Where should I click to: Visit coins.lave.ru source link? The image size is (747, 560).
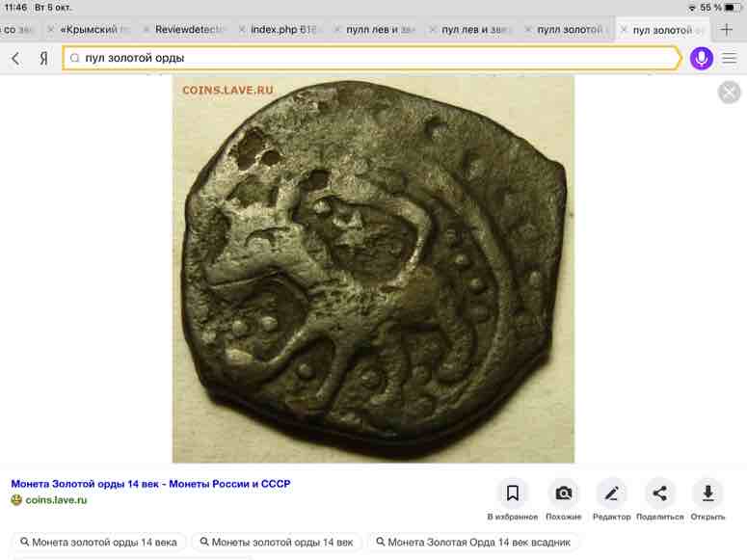pos(56,500)
